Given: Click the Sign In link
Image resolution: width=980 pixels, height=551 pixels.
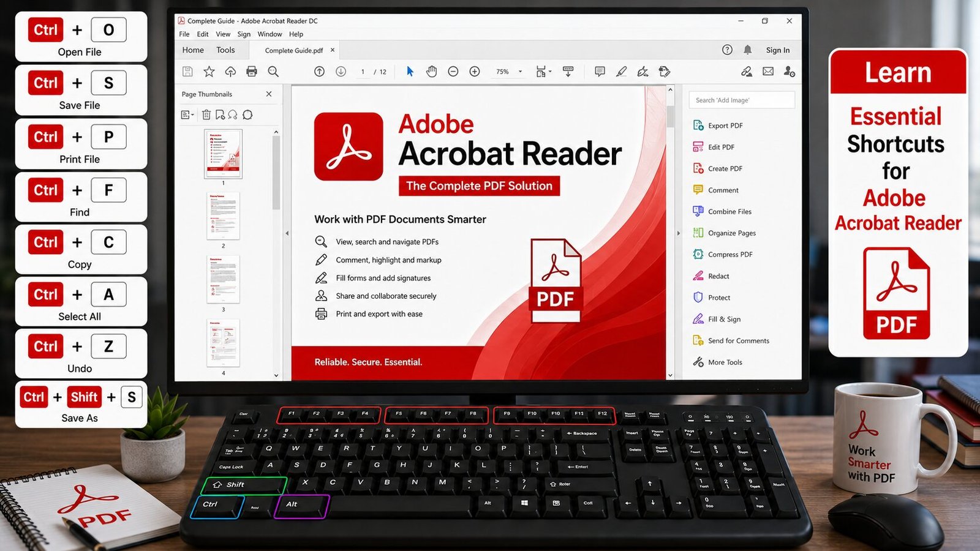Looking at the screenshot, I should tap(778, 50).
